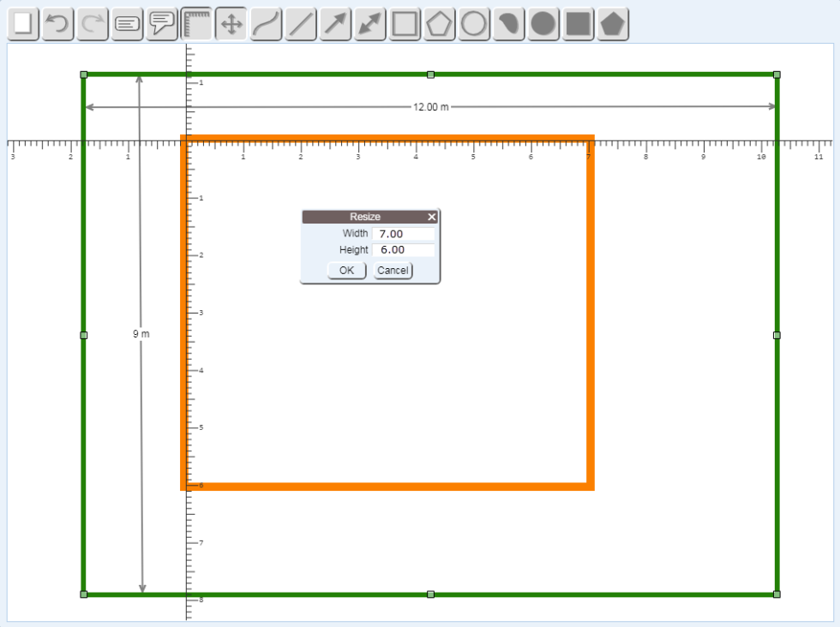
Task: Undo the last drawing action
Action: coord(57,24)
